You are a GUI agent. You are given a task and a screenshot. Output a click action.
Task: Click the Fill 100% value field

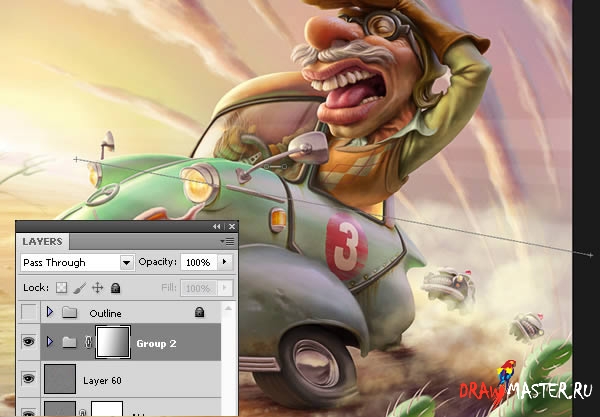tap(199, 288)
